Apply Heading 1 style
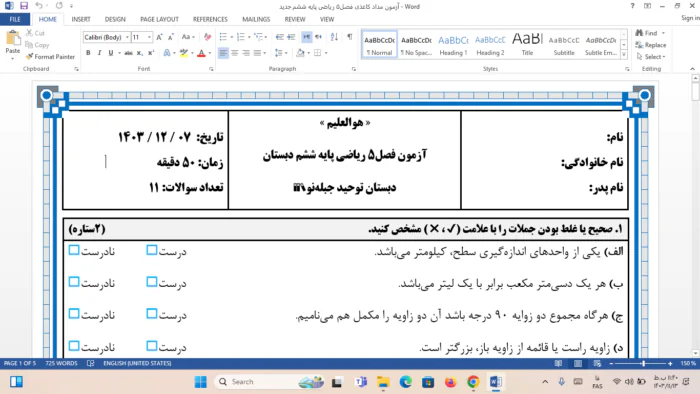The height and width of the screenshot is (394, 700). 453,45
